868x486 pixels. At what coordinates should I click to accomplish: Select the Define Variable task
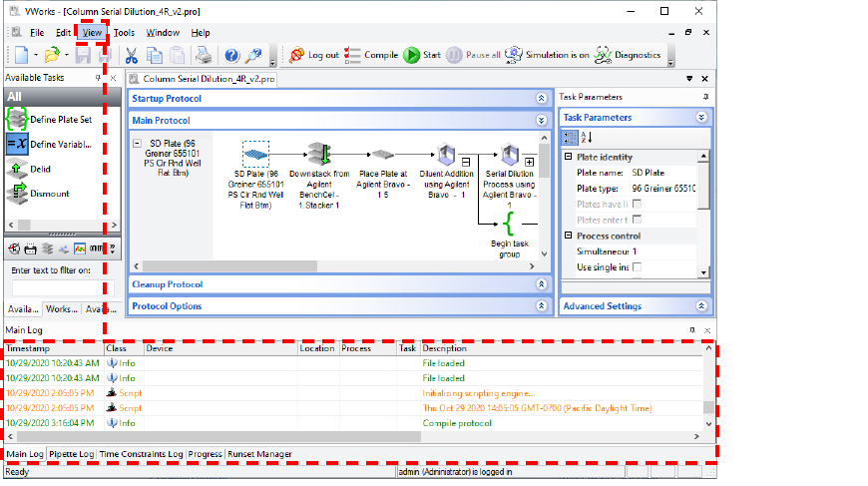click(49, 145)
